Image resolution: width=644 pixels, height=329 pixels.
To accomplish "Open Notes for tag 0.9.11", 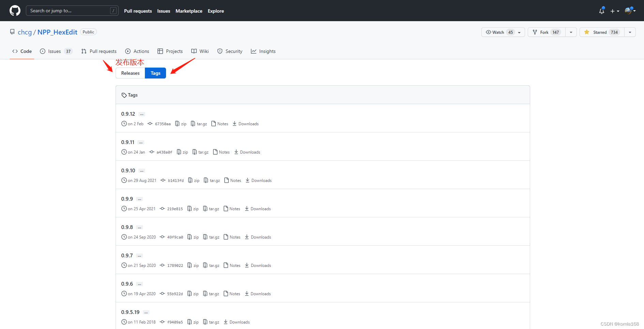I will point(221,152).
